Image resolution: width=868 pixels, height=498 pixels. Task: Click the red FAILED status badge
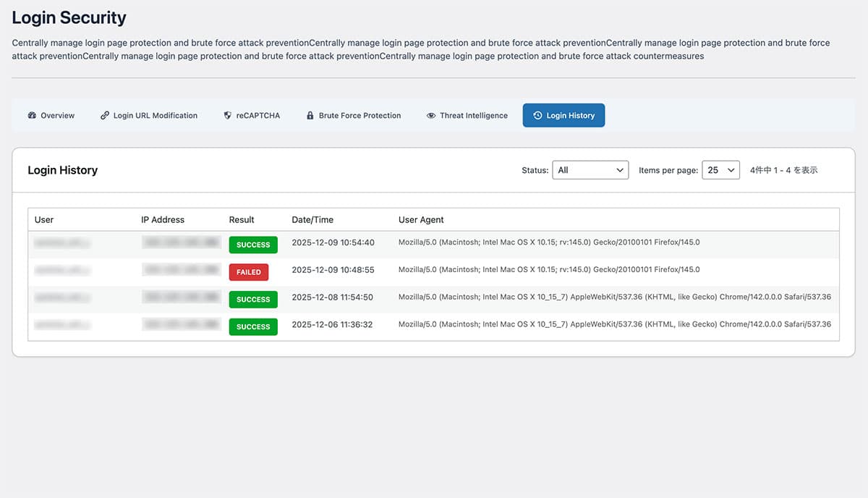pos(248,272)
